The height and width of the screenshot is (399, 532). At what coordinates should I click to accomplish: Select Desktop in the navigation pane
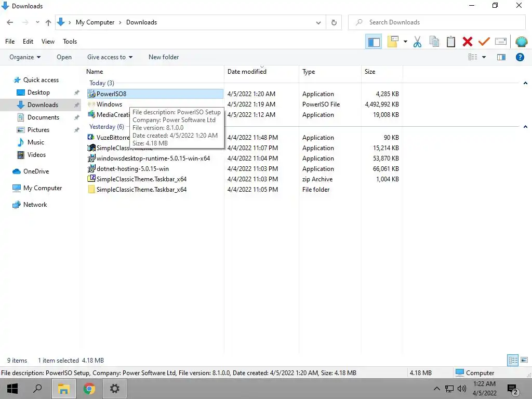[x=38, y=92]
